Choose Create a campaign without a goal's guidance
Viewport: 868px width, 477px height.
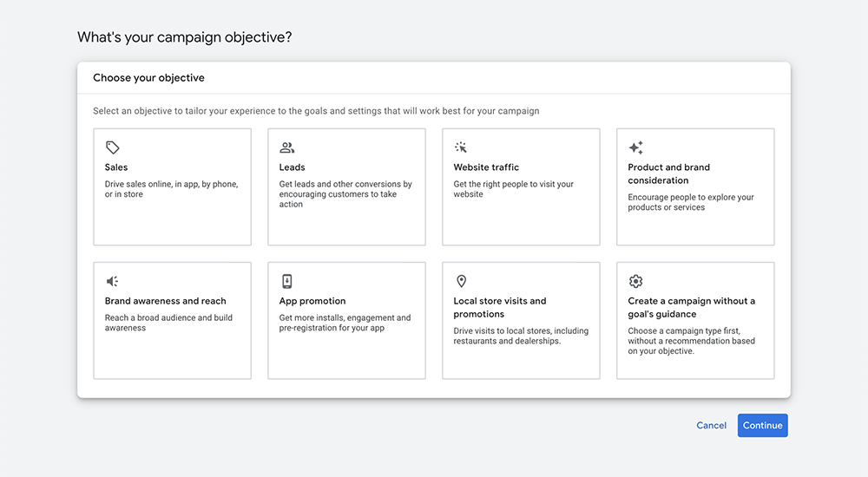(x=692, y=307)
